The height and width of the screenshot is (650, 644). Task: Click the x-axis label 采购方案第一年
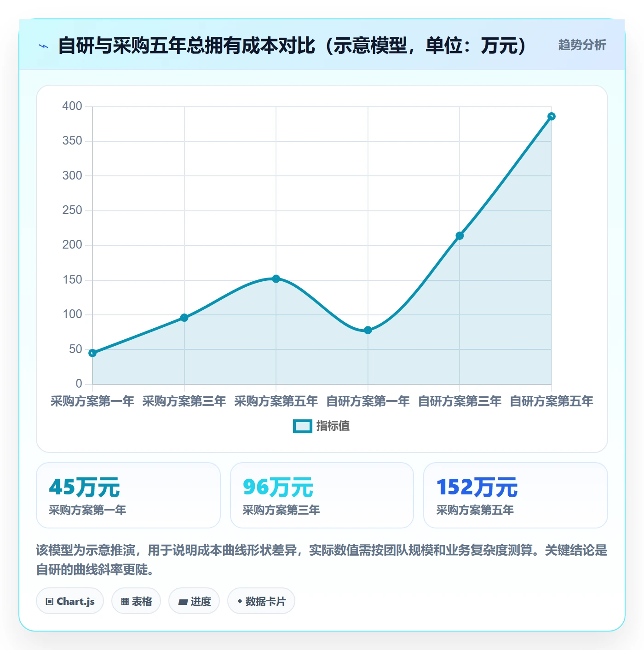(x=92, y=401)
